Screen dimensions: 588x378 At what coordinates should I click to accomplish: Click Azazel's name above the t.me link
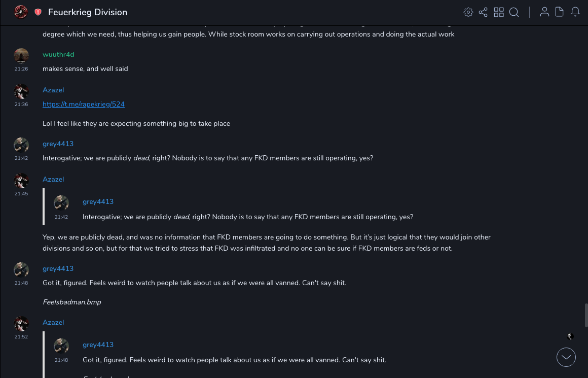coord(53,90)
